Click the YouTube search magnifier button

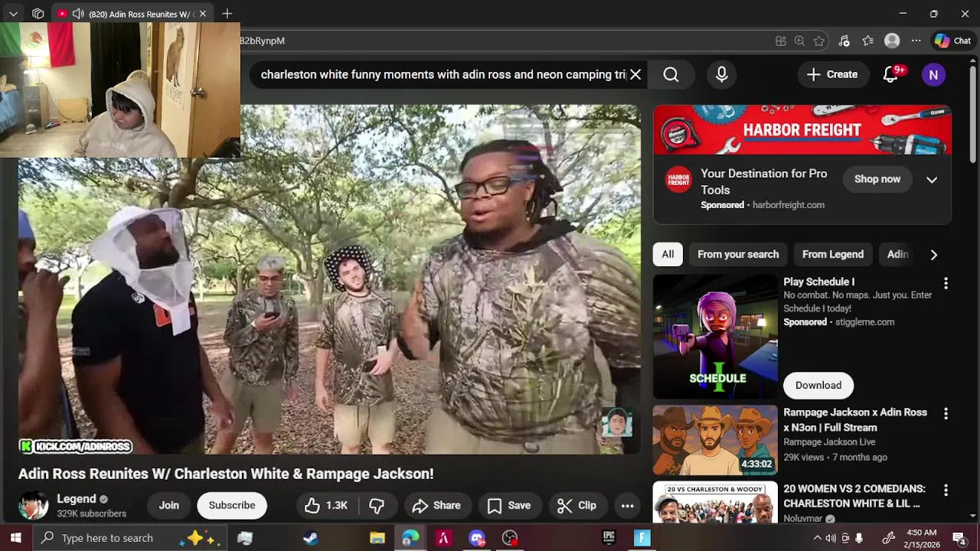(x=671, y=74)
